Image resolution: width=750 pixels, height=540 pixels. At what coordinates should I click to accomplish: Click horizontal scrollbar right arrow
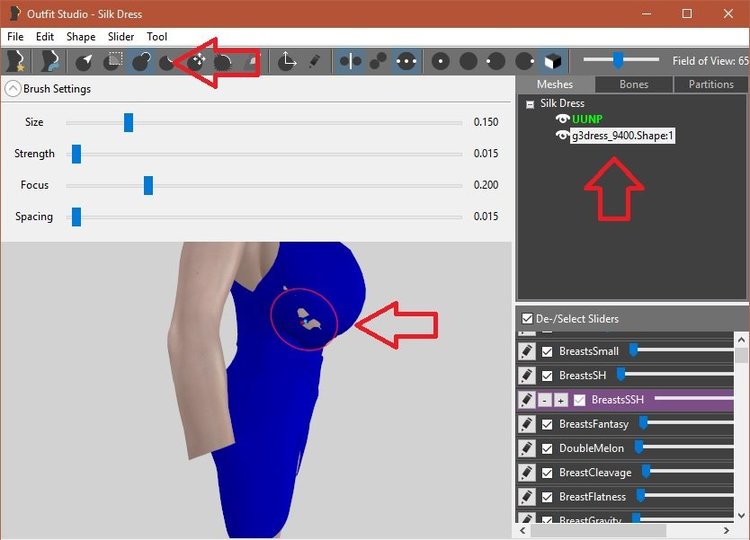click(727, 530)
